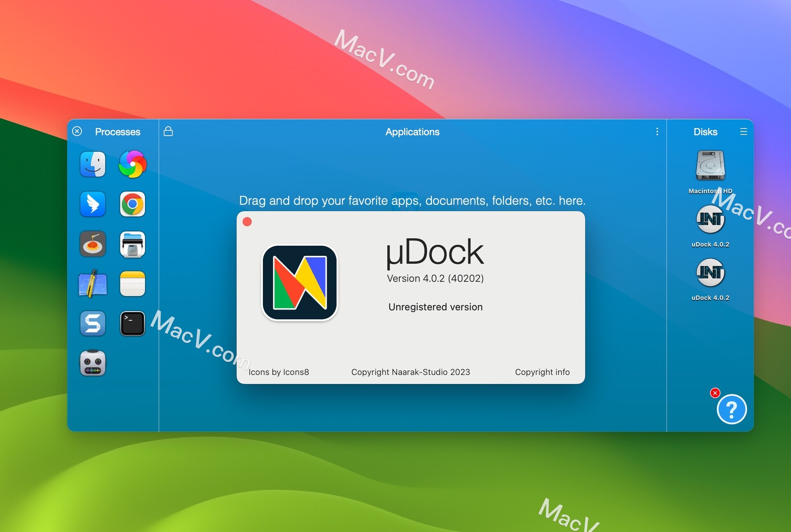Click the Disks panel header
Image resolution: width=791 pixels, height=532 pixels.
pyautogui.click(x=705, y=132)
